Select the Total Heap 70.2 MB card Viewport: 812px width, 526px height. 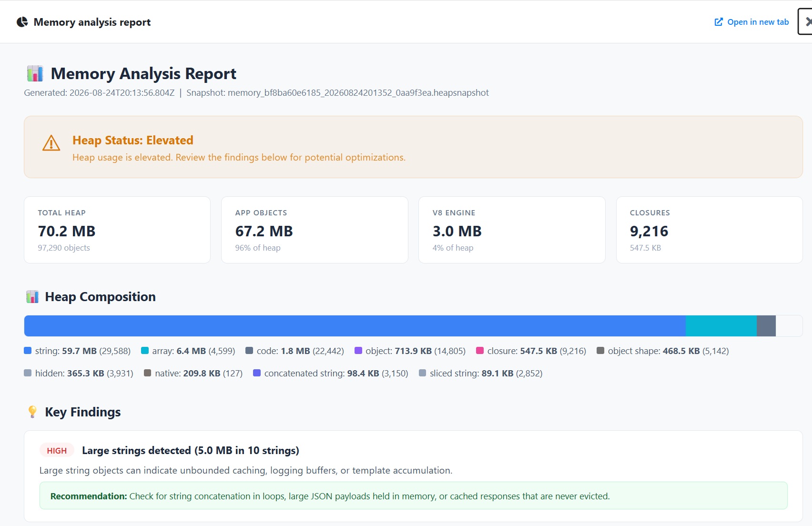[x=117, y=230]
